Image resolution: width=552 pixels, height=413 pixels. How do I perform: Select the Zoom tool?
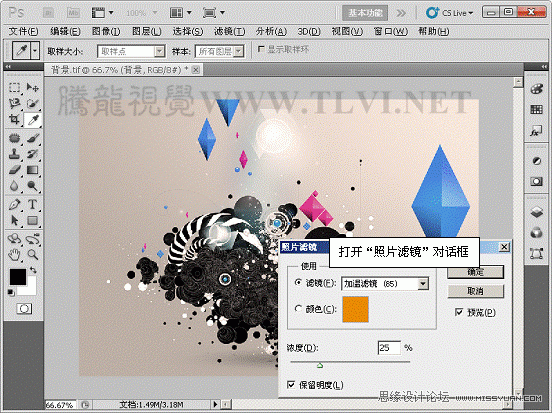[32, 255]
